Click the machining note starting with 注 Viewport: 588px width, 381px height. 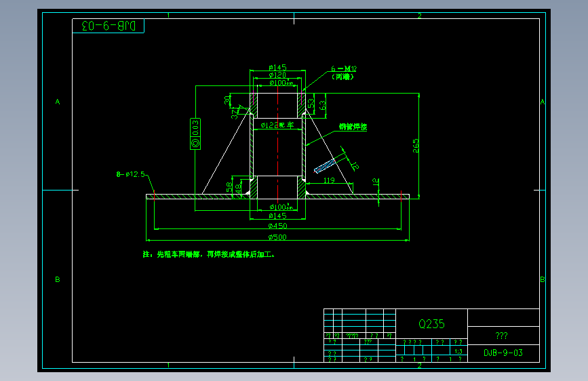(x=209, y=255)
